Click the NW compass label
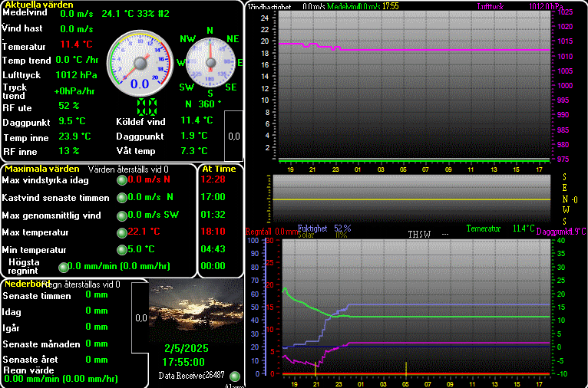Image resolution: width=588 pixels, height=388 pixels. (x=188, y=39)
